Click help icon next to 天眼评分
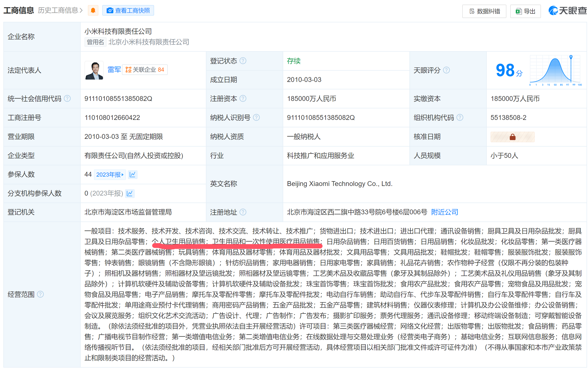The height and width of the screenshot is (370, 588). [446, 70]
